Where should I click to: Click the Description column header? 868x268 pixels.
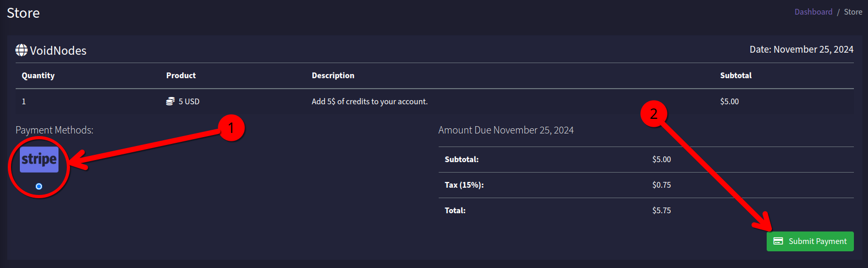[333, 76]
